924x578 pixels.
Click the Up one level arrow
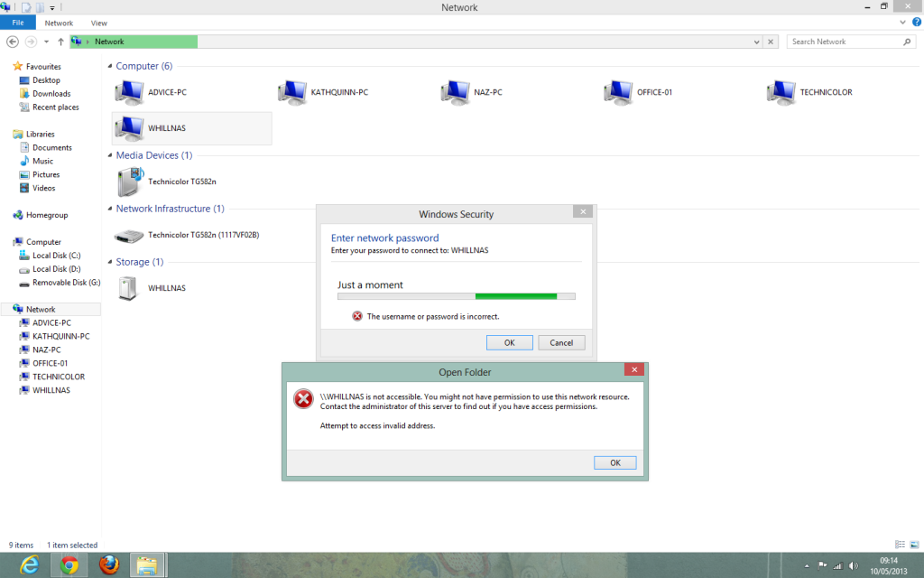pos(60,42)
